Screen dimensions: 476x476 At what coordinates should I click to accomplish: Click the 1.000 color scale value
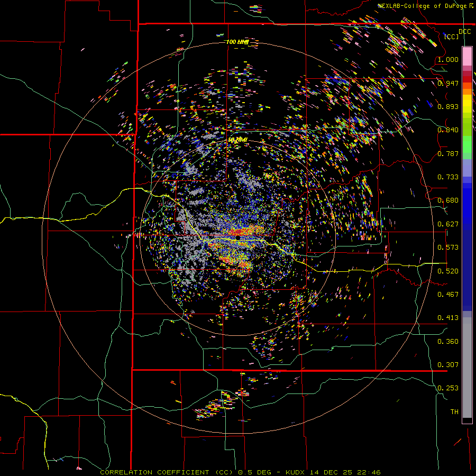pos(448,60)
